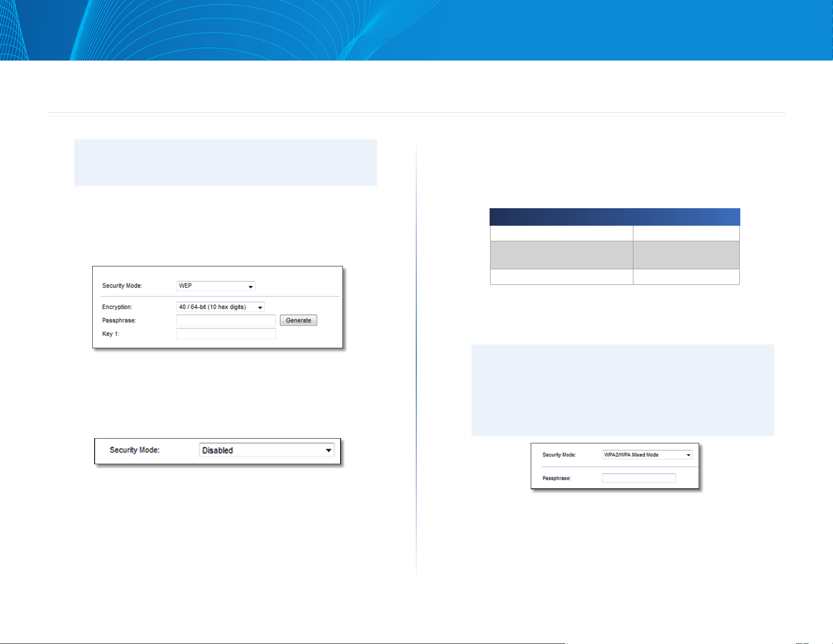Open the Disabled Security Mode dropdown
This screenshot has height=644, width=833.
[x=267, y=450]
